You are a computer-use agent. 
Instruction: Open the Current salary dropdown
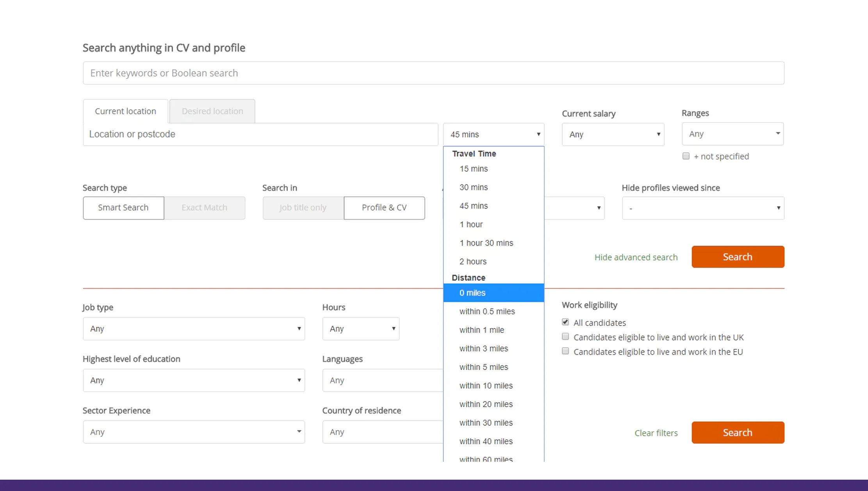coord(613,134)
